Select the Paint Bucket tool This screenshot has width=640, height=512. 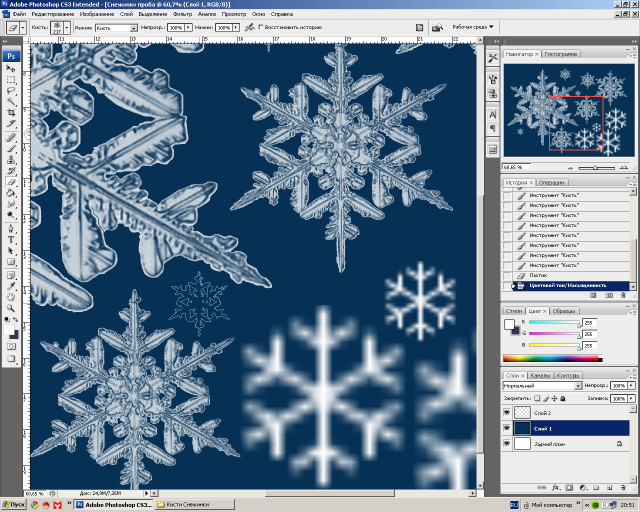click(x=11, y=193)
